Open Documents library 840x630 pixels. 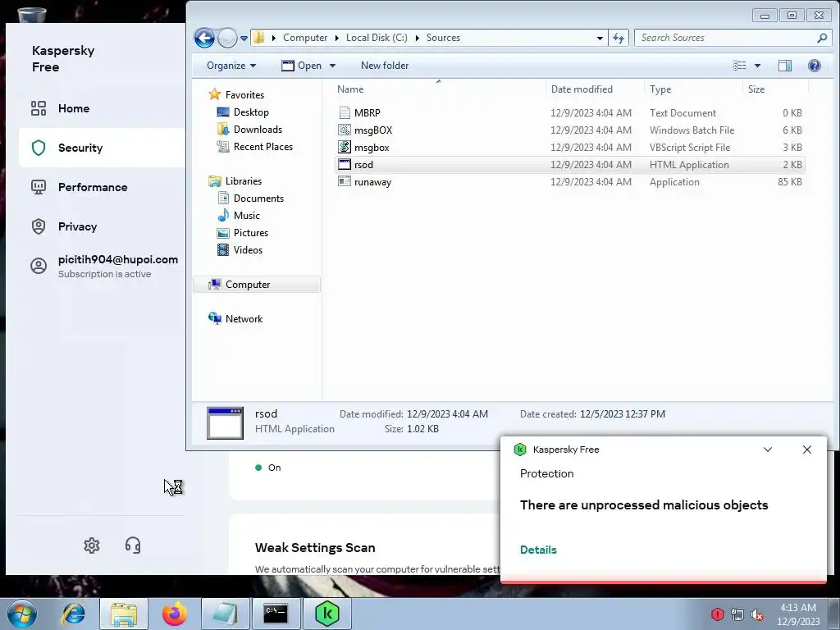click(x=258, y=199)
